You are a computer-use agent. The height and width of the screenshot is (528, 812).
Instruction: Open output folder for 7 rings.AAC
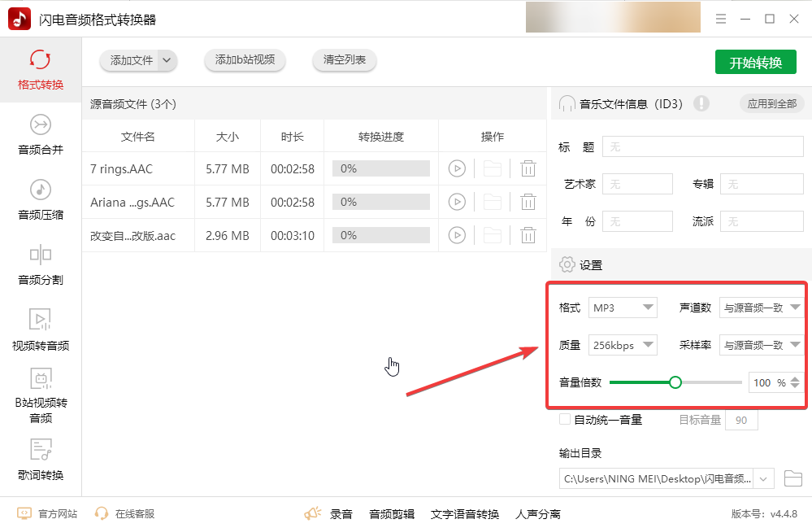coord(492,168)
